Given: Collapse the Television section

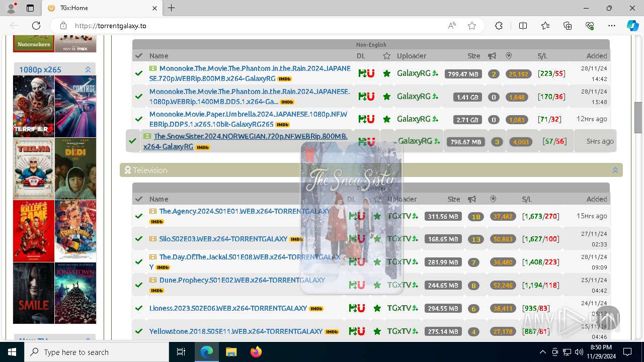Looking at the screenshot, I should (615, 170).
